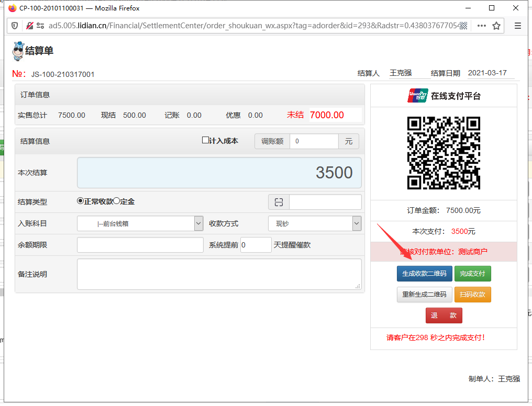Click the mascot logo beside 结算单
532x406 pixels.
pos(18,51)
